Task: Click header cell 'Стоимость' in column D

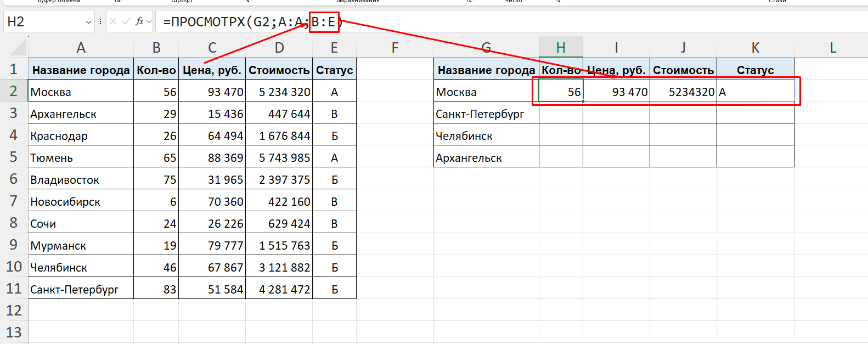Action: tap(279, 69)
